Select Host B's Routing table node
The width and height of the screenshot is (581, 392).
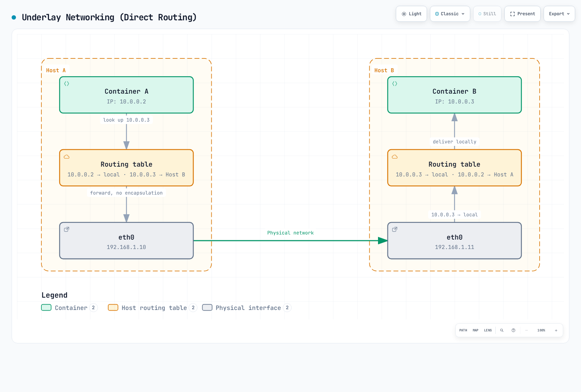point(455,168)
